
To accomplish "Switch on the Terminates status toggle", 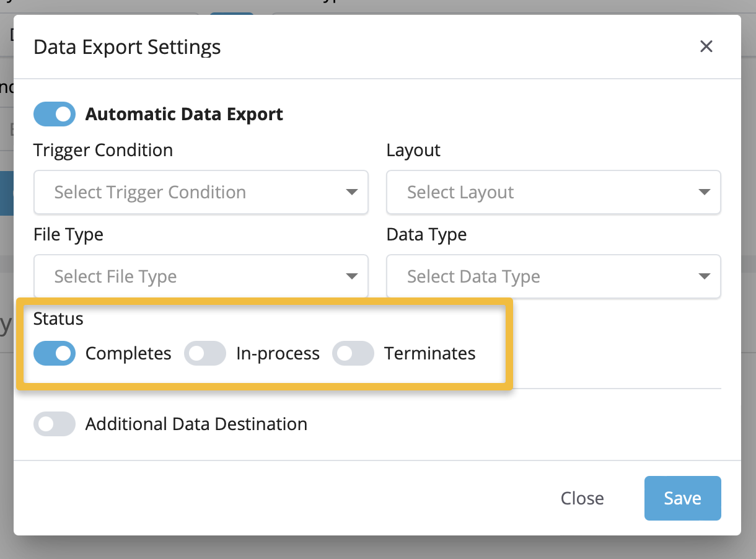I will (x=353, y=353).
